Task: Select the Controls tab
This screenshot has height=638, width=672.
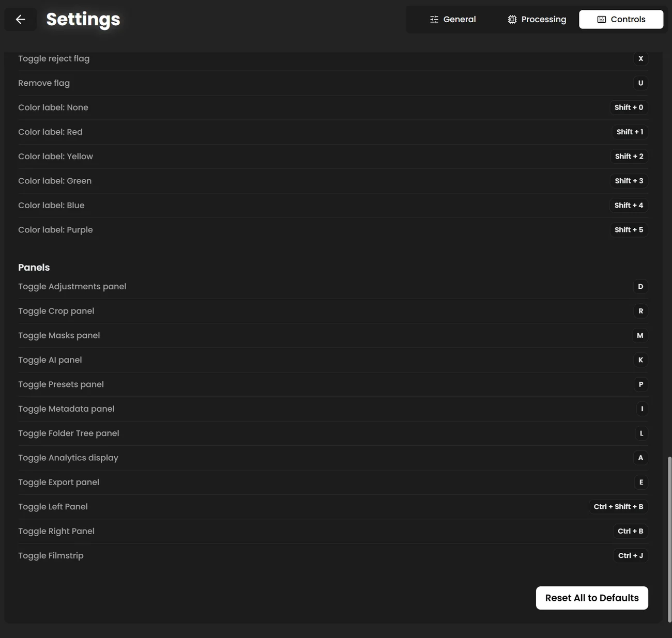Action: click(x=621, y=20)
